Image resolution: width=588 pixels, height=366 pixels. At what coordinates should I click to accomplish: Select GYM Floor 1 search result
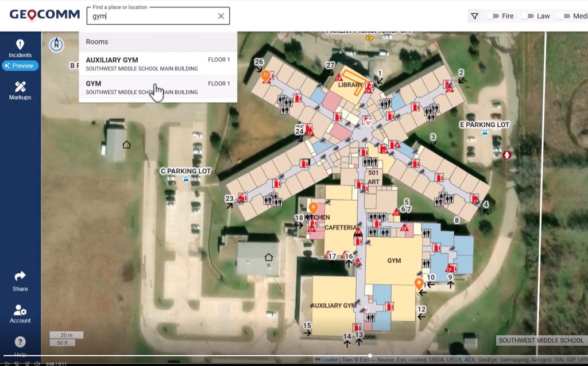click(x=158, y=87)
